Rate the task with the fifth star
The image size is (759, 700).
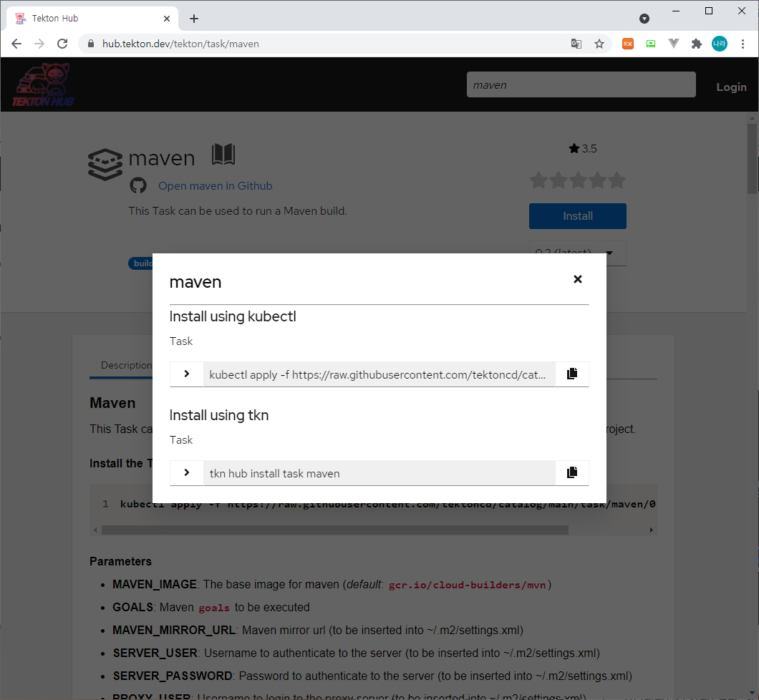pos(617,180)
